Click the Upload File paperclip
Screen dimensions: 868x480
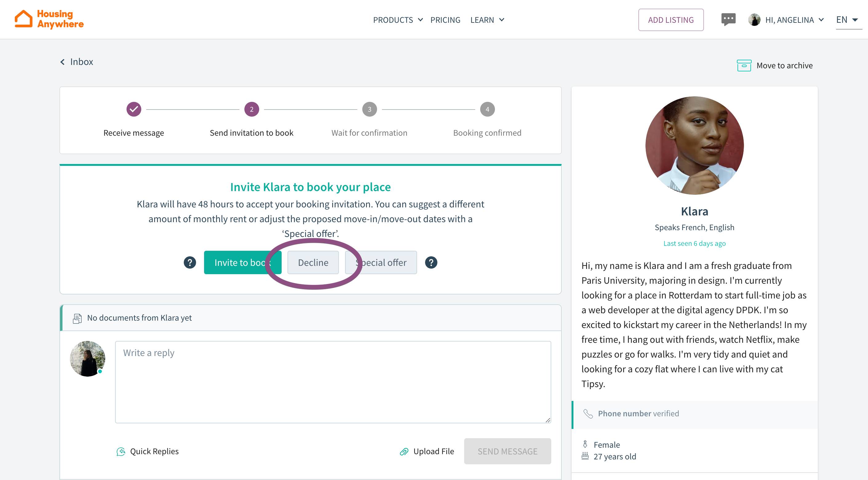[404, 451]
